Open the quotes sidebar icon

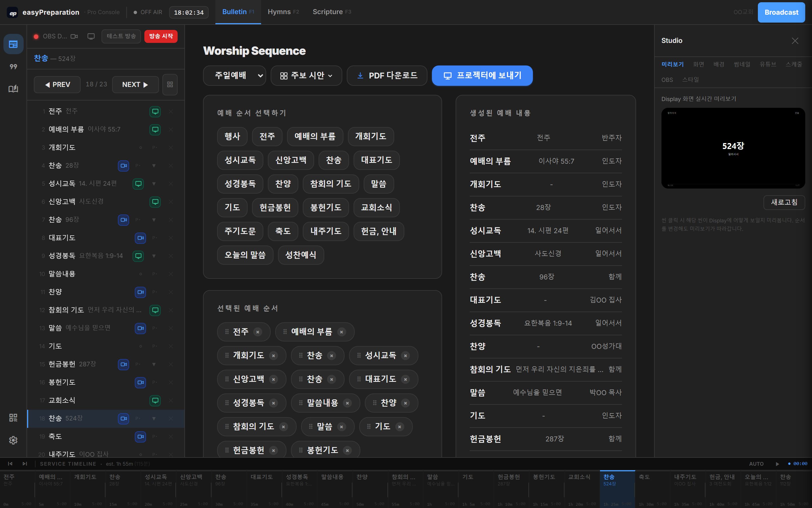pyautogui.click(x=13, y=67)
